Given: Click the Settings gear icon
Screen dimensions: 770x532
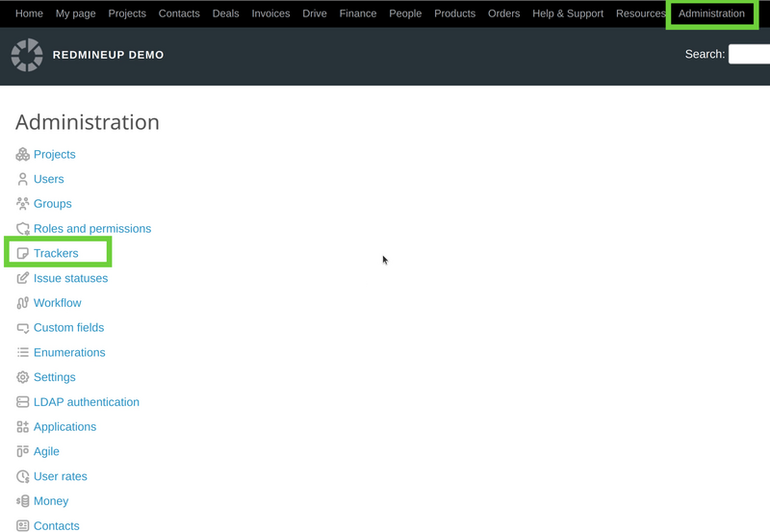Looking at the screenshot, I should tap(22, 377).
